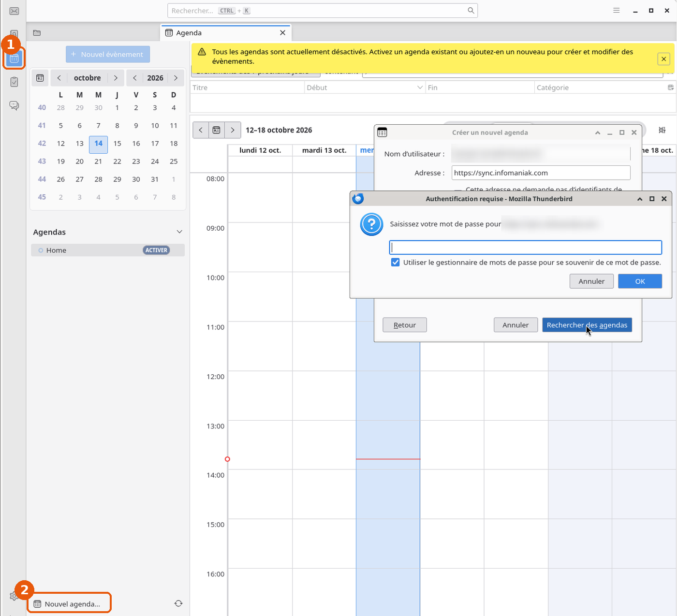This screenshot has width=677, height=616.
Task: Go to today in week view toolbar
Action: 216,130
